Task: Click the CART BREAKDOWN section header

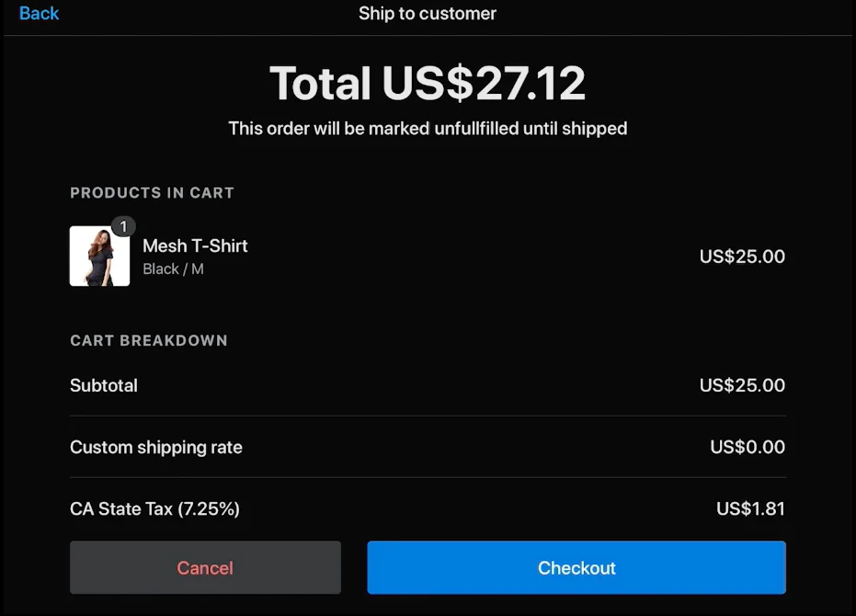Action: pos(149,340)
